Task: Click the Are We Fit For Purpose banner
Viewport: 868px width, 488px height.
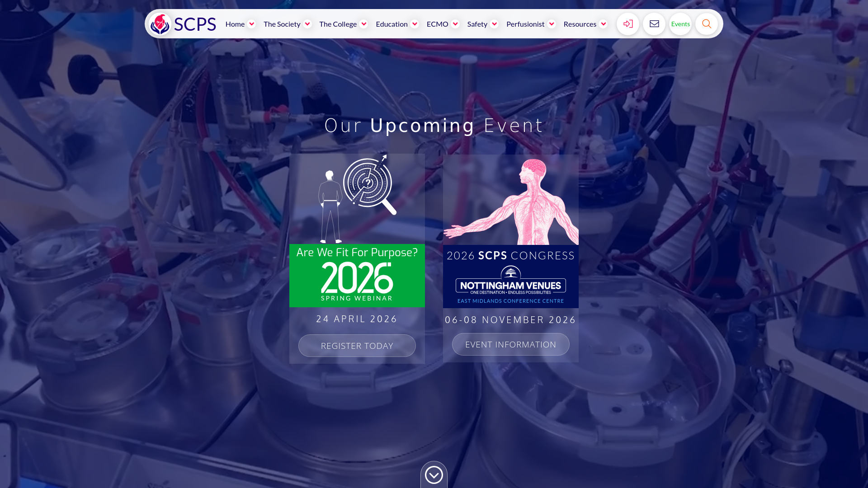Action: [357, 276]
